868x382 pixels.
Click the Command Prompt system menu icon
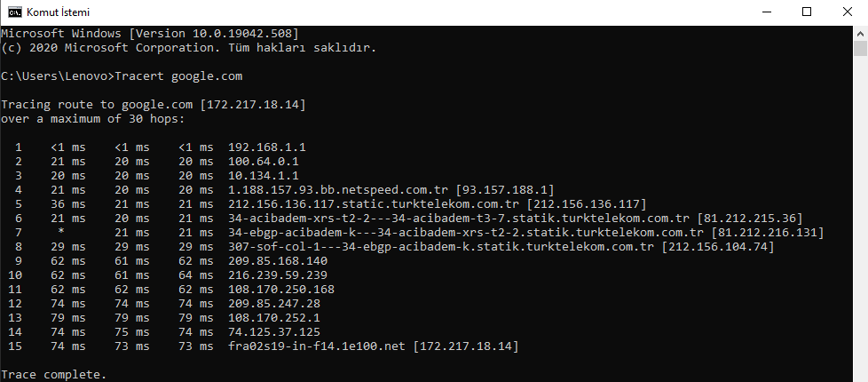coord(13,12)
